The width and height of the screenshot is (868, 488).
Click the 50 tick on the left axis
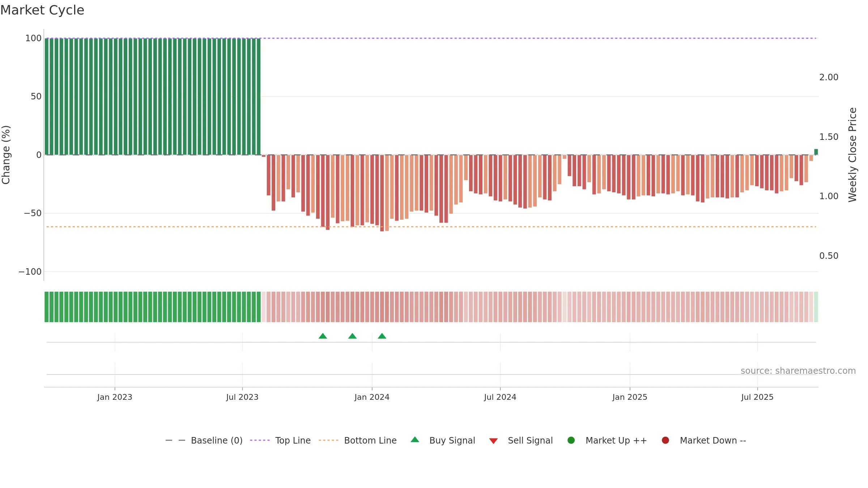(36, 97)
